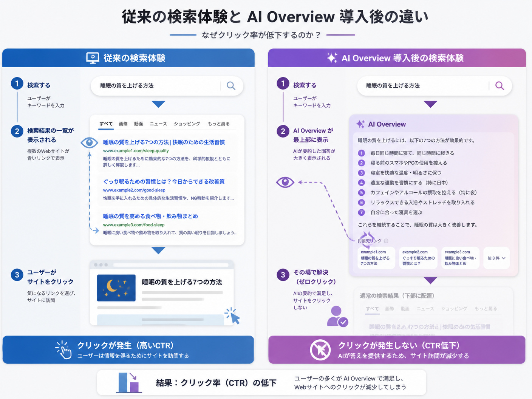
Task: Click the クリックが発生しない（CTR低下）banner
Action: [x=397, y=350]
